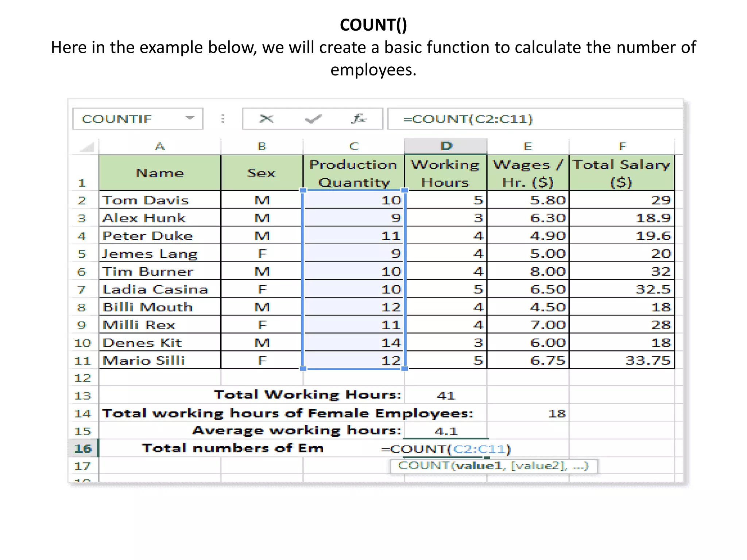
Task: Select the Ladia Casina cell
Action: click(160, 289)
